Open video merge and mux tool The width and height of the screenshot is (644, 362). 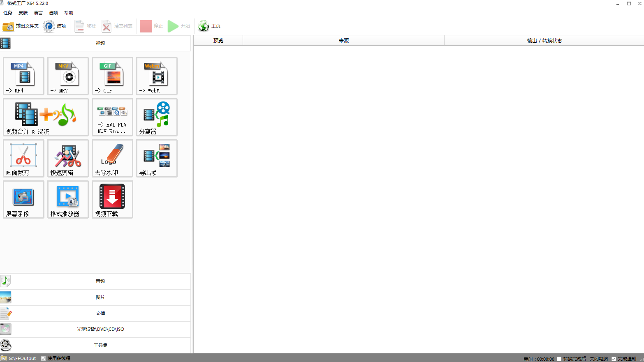click(46, 118)
